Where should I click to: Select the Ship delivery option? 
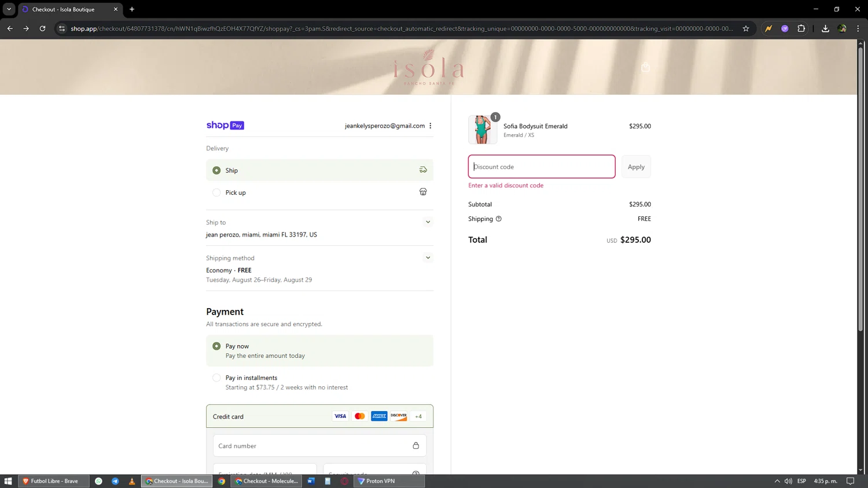319,170
